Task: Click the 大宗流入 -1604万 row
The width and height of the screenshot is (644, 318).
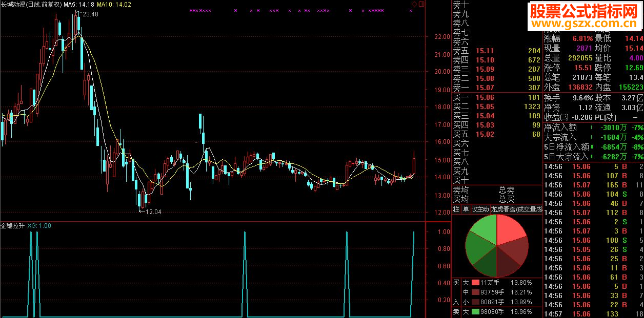Action: 594,137
